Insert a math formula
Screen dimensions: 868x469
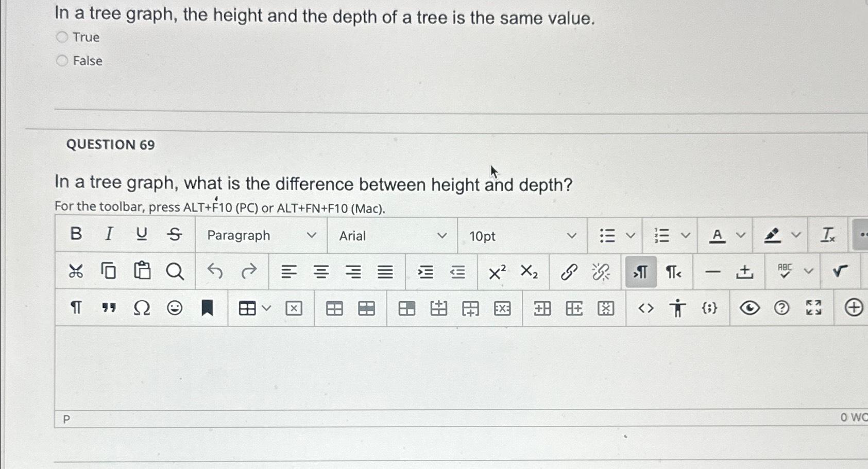(x=839, y=271)
